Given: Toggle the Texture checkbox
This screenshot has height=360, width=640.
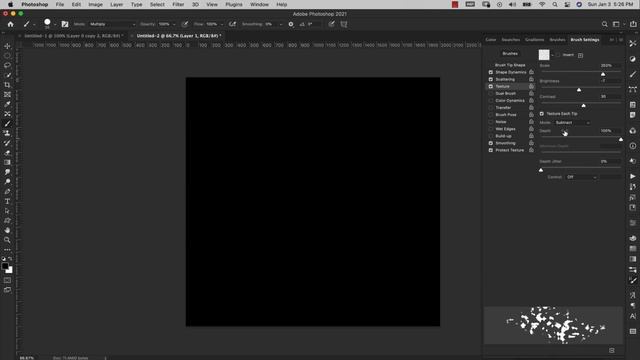Looking at the screenshot, I should [491, 87].
